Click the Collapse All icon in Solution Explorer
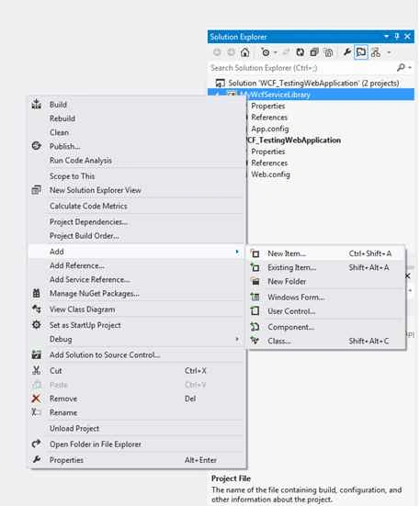Screen dimensions: 420x506 pyautogui.click(x=314, y=52)
